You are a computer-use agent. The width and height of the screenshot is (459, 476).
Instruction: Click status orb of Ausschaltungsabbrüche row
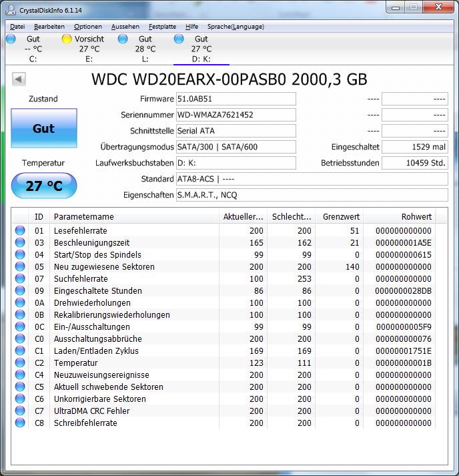pyautogui.click(x=20, y=338)
